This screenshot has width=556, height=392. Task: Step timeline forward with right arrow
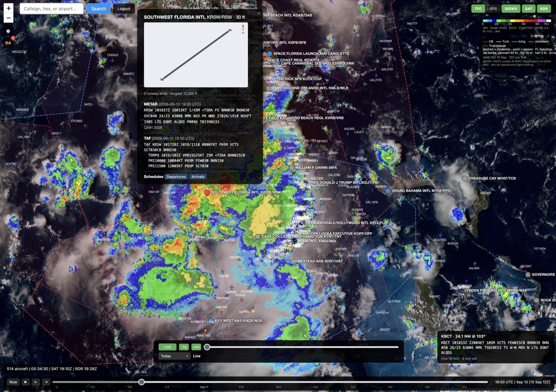(x=46, y=382)
